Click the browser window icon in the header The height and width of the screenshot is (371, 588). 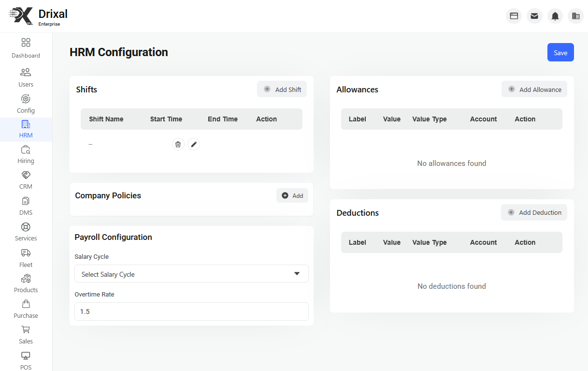pos(514,15)
